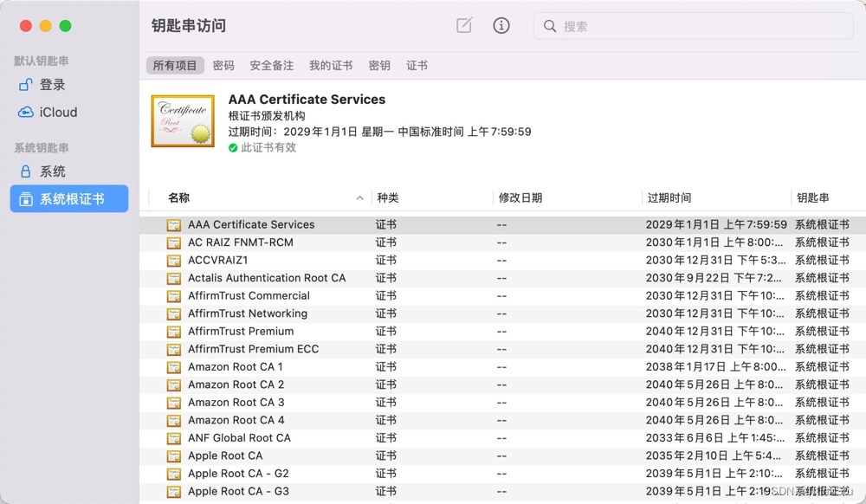The height and width of the screenshot is (504, 866).
Task: Click the green 此证书有效 status checkmark
Action: pos(233,147)
